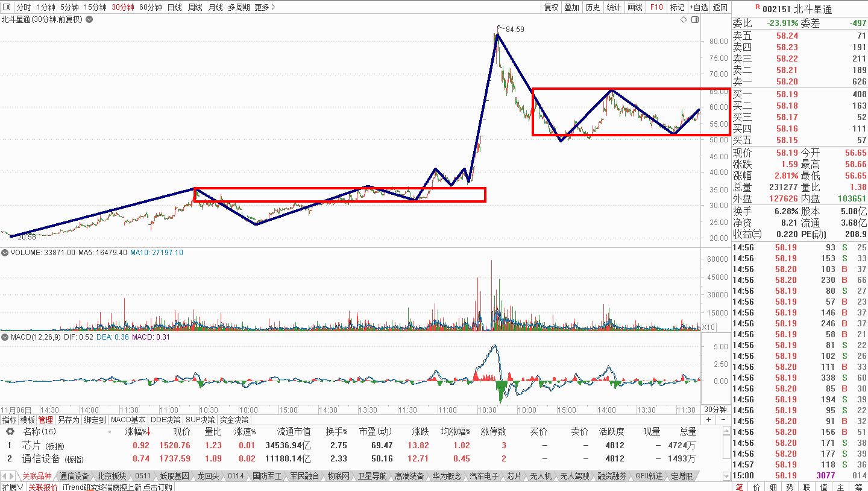Open the 北京板块 bottom tab
The image size is (868, 491).
point(112,476)
